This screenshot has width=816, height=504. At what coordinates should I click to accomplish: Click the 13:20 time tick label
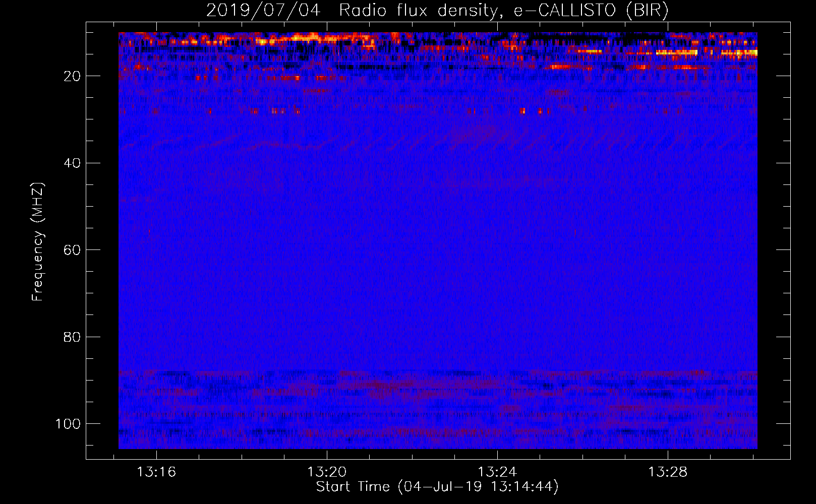click(x=327, y=472)
